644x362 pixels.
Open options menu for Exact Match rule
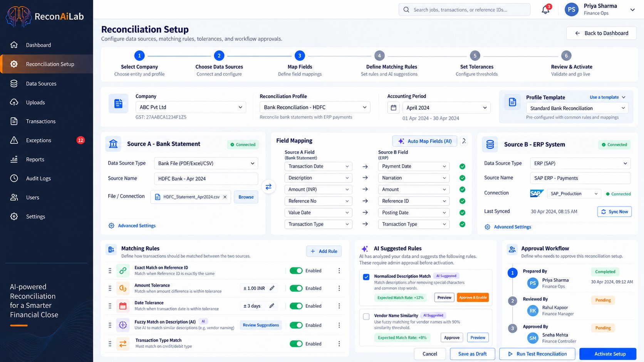click(x=339, y=271)
